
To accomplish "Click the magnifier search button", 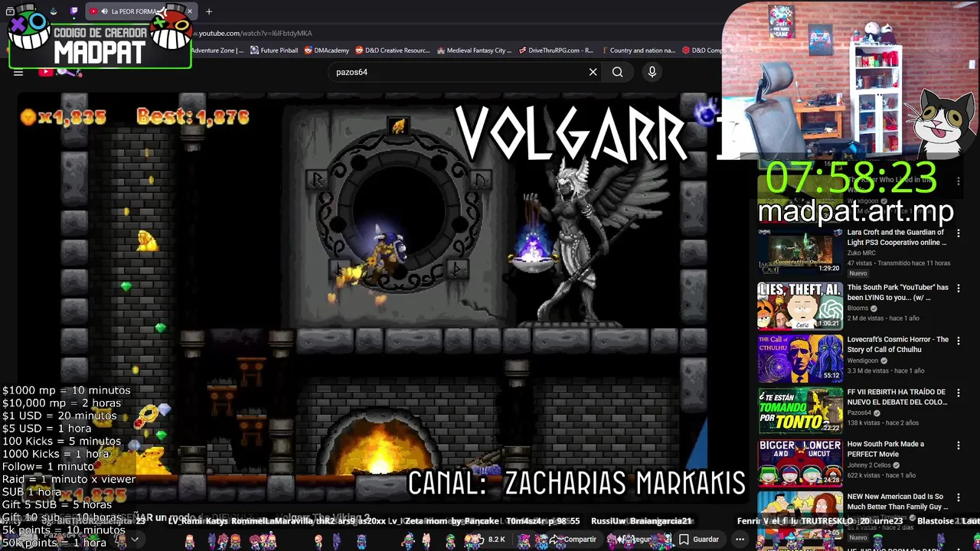I will click(x=618, y=72).
